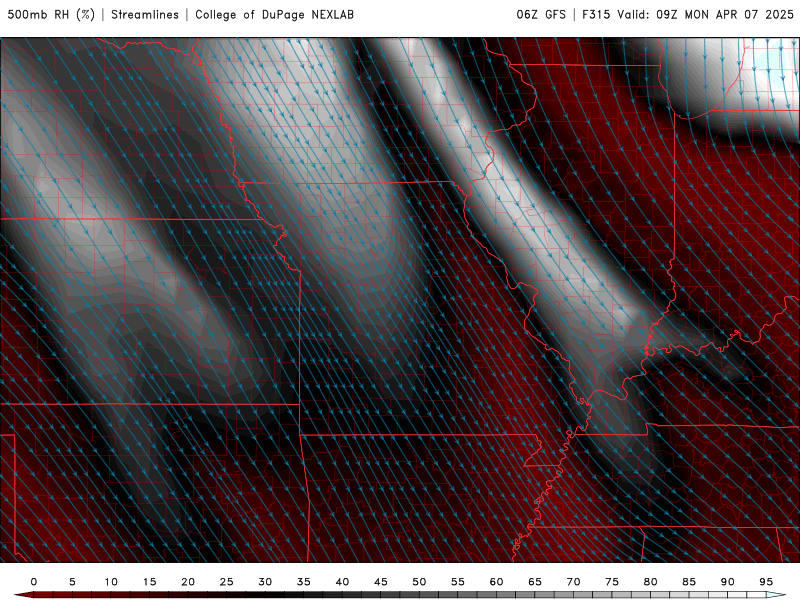Viewport: 800px width, 600px height.
Task: Select the 20 value on the color scale
Action: click(188, 582)
